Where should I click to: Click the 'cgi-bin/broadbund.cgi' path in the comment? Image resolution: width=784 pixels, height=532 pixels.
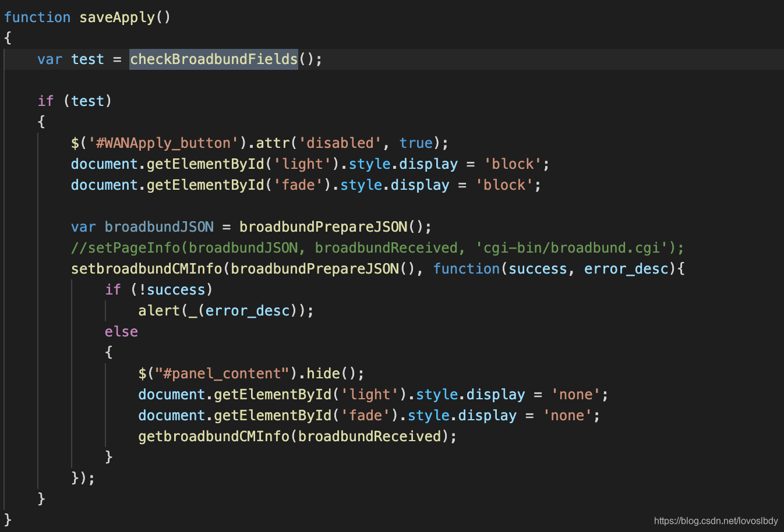571,248
